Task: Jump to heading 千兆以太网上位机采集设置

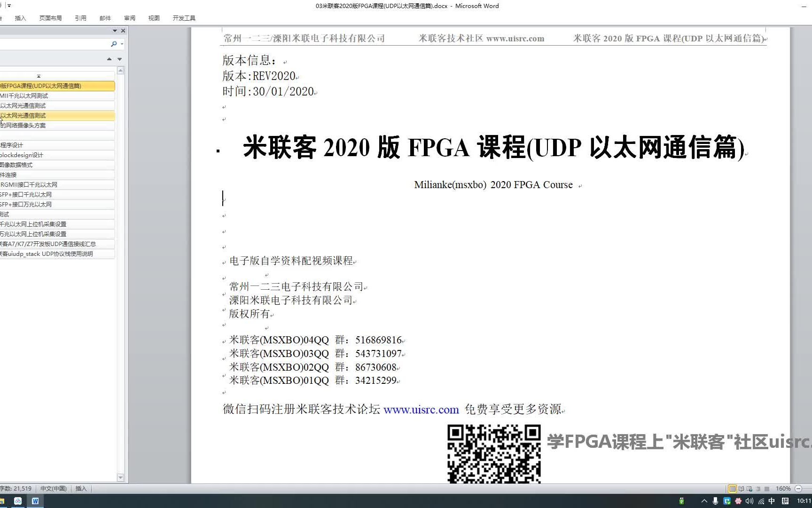Action: tap(57, 224)
